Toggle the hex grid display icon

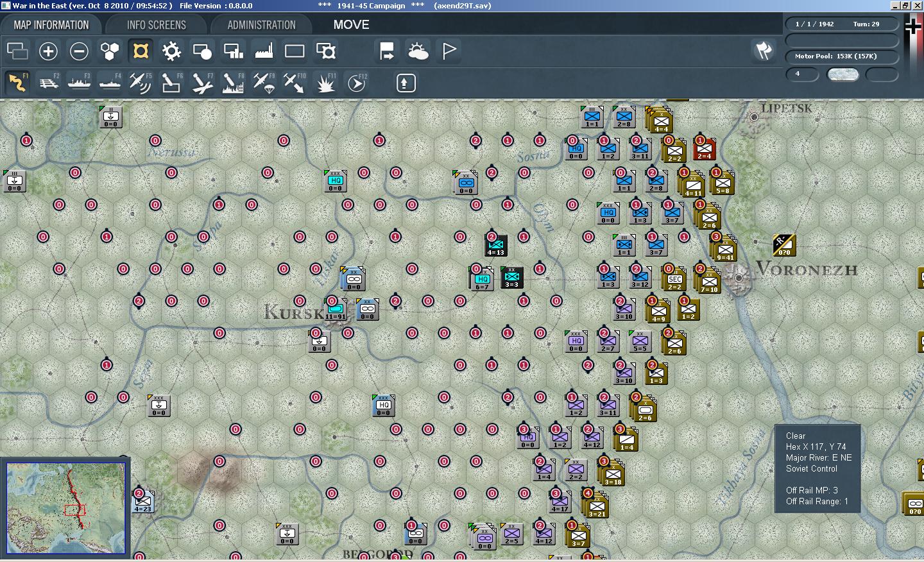(110, 51)
